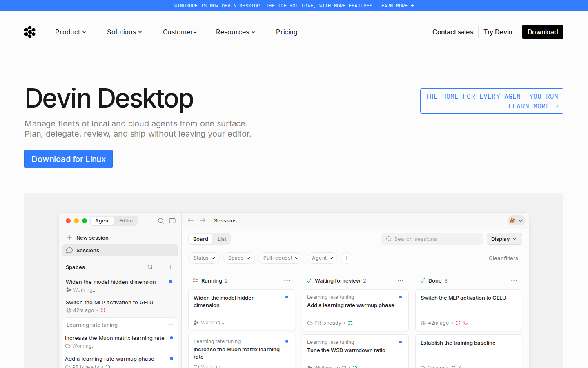Viewport: 588px width, 368px height.
Task: Toggle the sidebar panel layout icon
Action: click(172, 221)
